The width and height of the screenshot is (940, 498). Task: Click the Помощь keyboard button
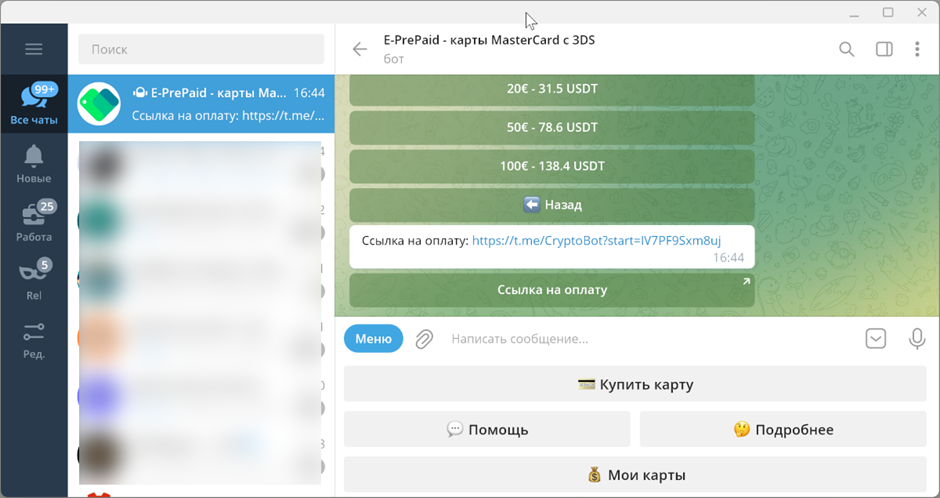487,429
